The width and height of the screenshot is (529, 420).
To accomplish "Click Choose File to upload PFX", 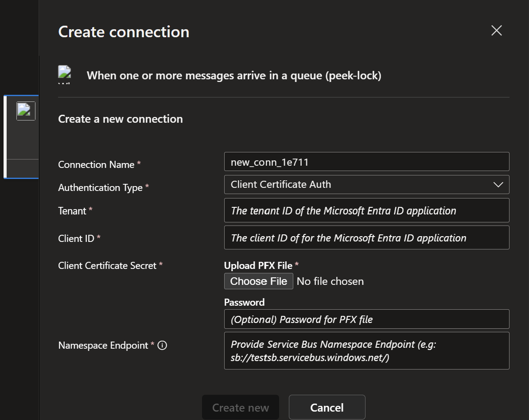I will [x=258, y=281].
